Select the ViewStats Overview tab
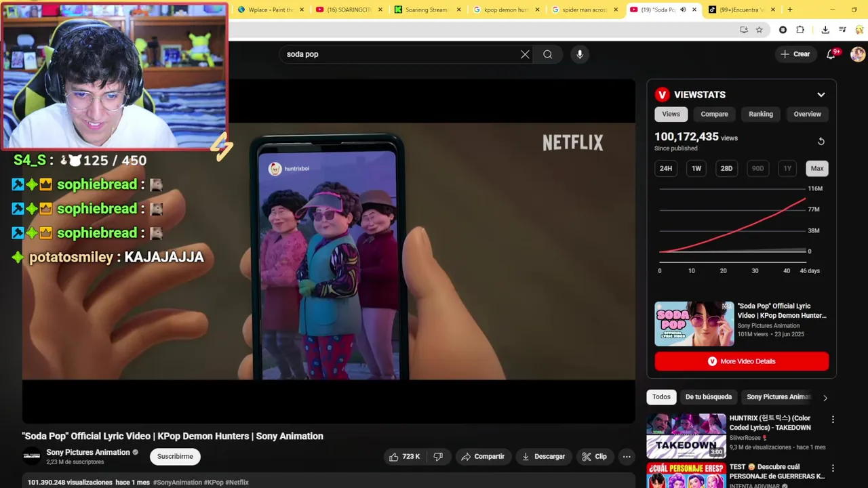Viewport: 868px width, 488px height. [x=807, y=115]
